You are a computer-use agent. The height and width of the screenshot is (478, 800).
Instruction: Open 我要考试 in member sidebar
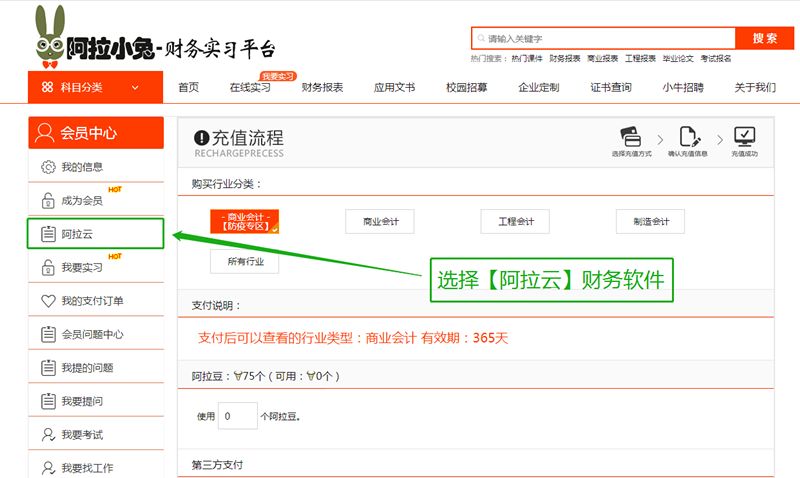pyautogui.click(x=96, y=435)
